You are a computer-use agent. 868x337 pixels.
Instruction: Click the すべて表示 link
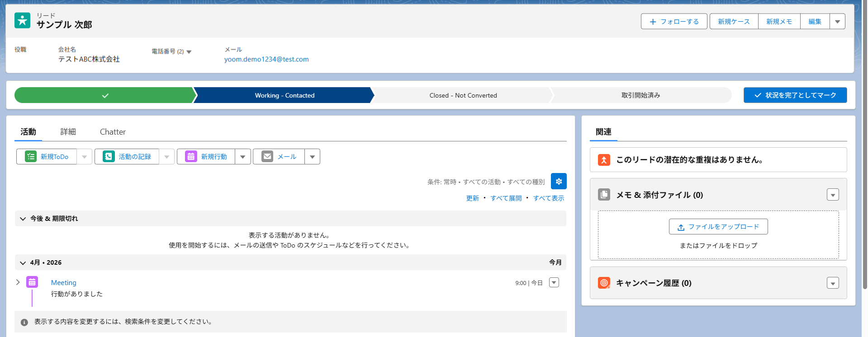coord(549,198)
